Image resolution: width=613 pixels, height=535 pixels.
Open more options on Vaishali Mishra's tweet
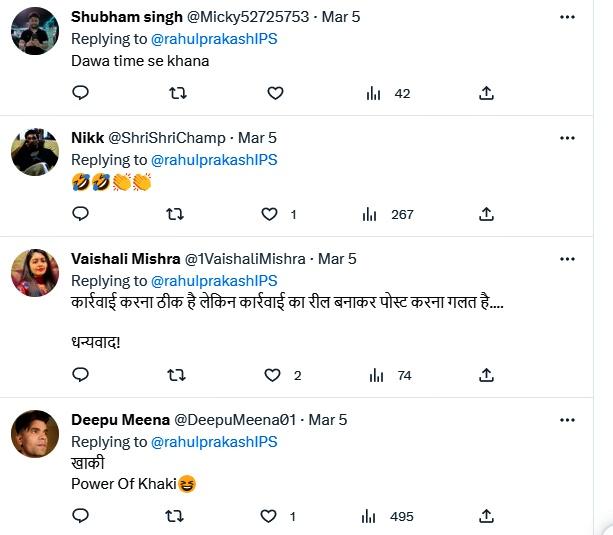point(568,259)
